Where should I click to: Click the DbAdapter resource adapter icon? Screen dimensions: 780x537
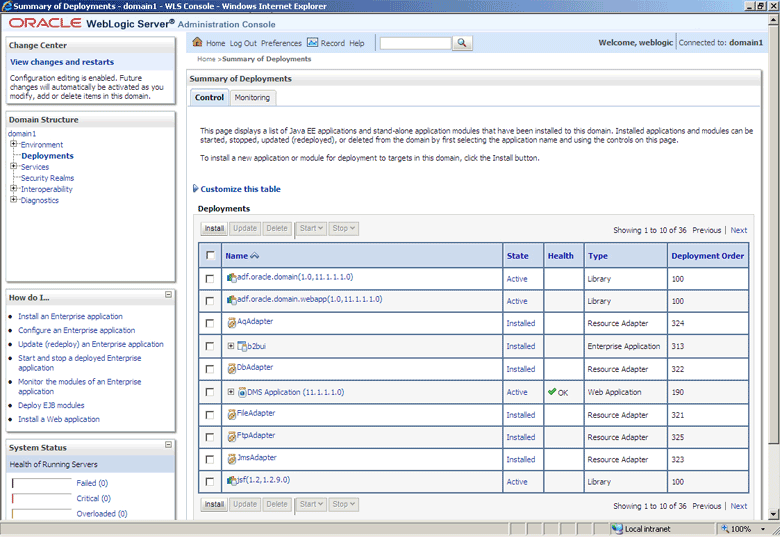coord(232,368)
